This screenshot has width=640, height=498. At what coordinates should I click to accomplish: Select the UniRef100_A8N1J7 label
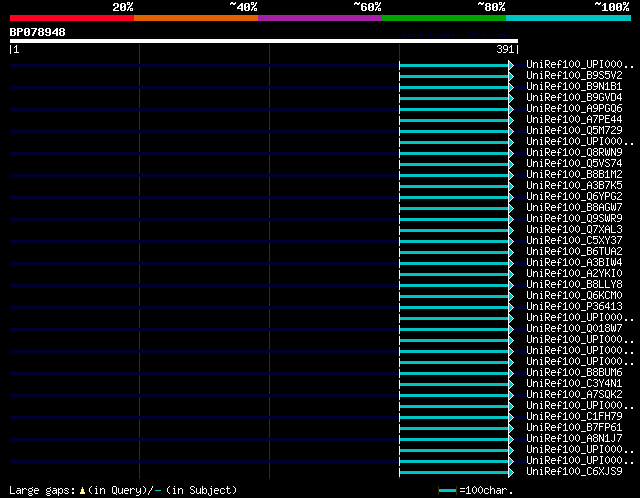[x=574, y=439]
